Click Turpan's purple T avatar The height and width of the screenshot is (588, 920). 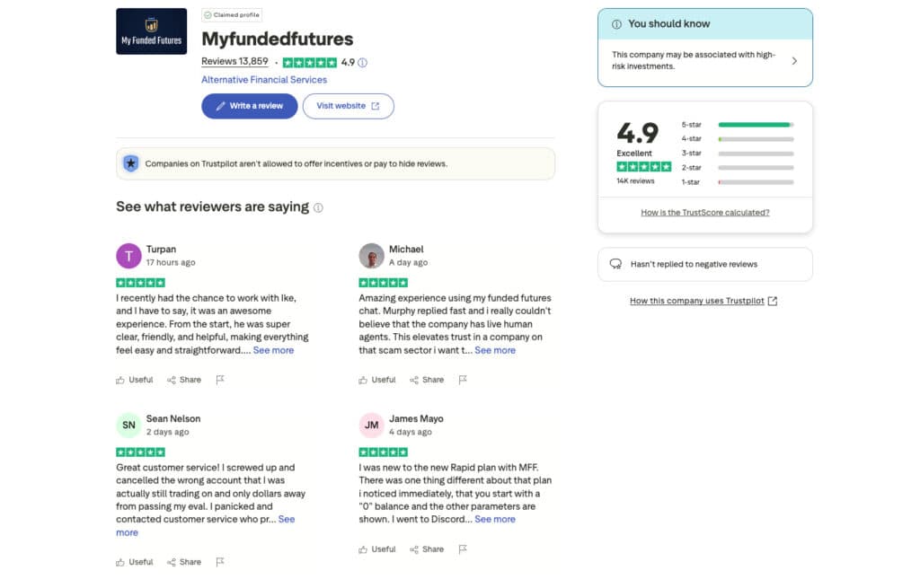(128, 256)
